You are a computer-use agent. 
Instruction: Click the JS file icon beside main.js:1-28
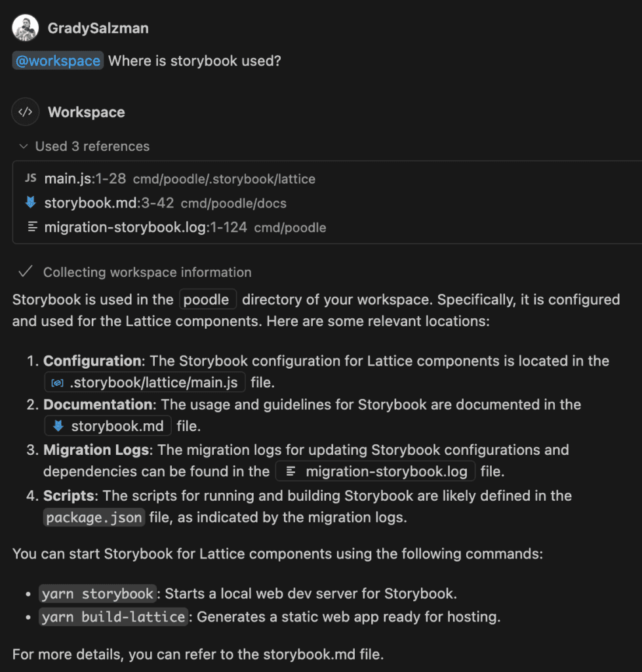(30, 178)
